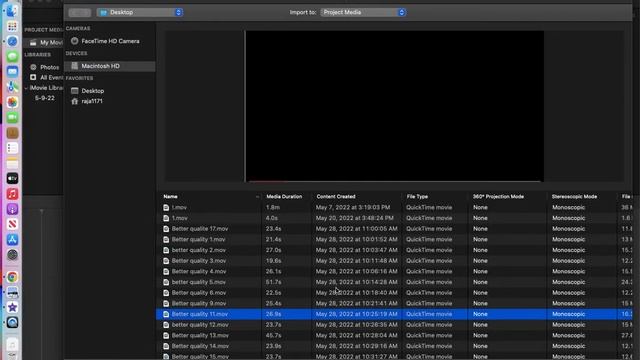Click the Macintosh HD drive icon
The height and width of the screenshot is (360, 640).
click(x=74, y=66)
